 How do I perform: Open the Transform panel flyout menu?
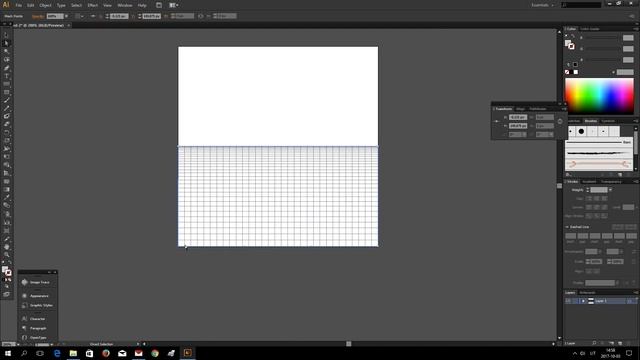564,109
